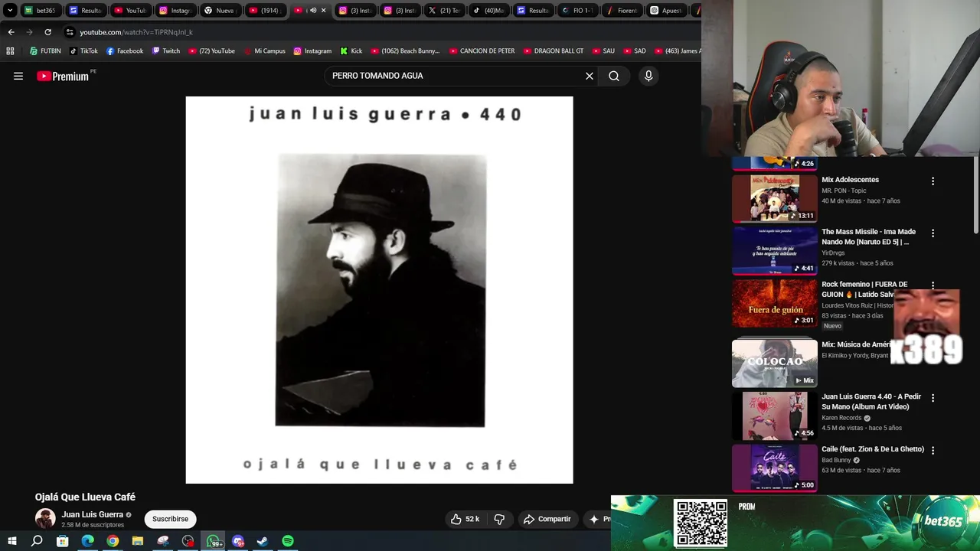
Task: Open Juan Luis Guerra channel name link
Action: (93, 514)
